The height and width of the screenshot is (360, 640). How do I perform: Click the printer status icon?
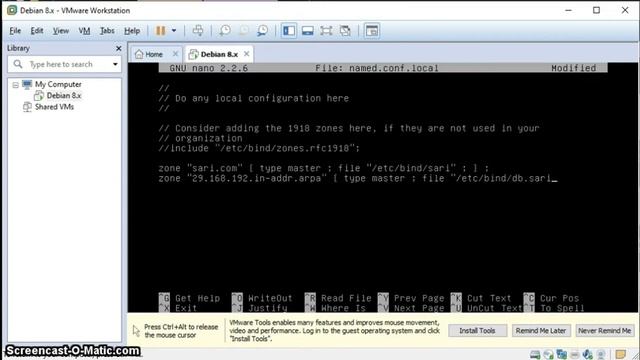[575, 355]
